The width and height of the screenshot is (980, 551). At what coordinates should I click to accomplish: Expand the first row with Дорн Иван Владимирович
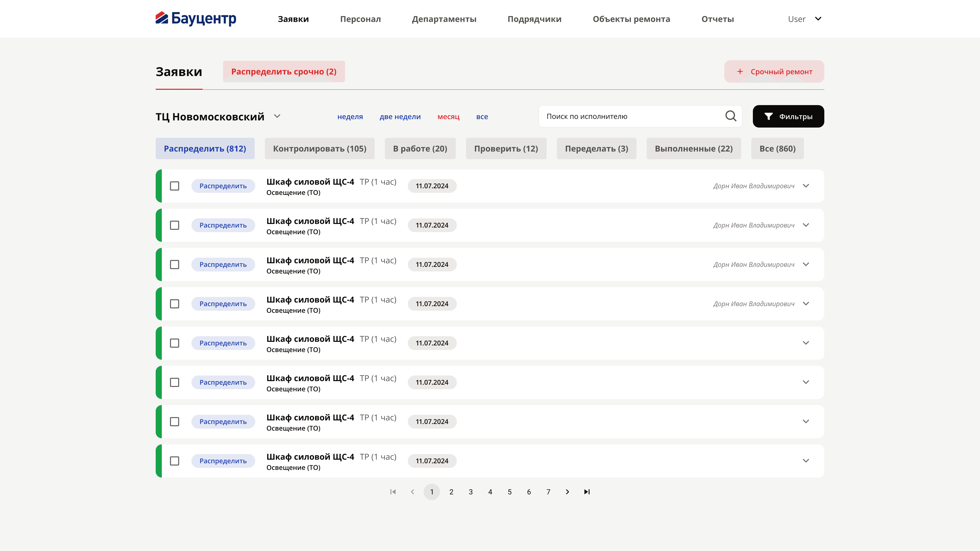(x=806, y=186)
